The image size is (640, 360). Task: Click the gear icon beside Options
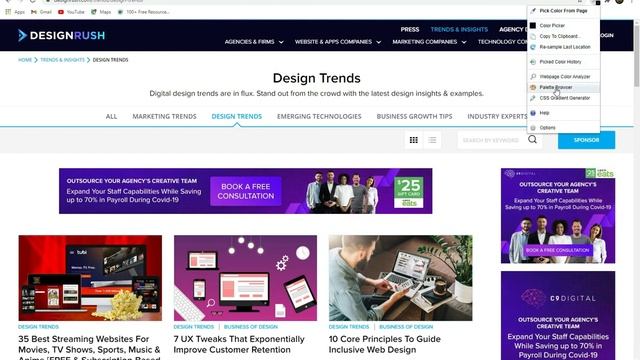(x=533, y=128)
